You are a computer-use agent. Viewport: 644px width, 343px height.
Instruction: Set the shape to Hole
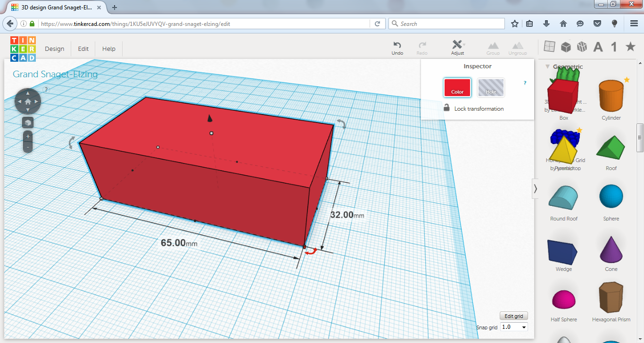click(491, 88)
